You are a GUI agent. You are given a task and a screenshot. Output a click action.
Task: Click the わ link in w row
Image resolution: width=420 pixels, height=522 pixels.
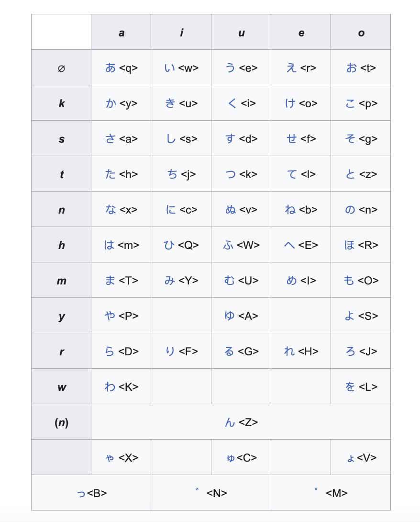pyautogui.click(x=110, y=386)
